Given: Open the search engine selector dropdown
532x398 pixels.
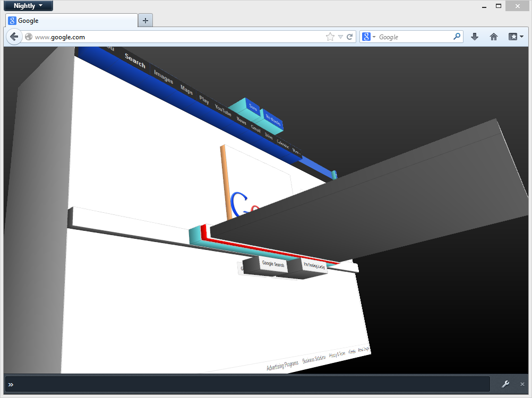Looking at the screenshot, I should click(369, 37).
